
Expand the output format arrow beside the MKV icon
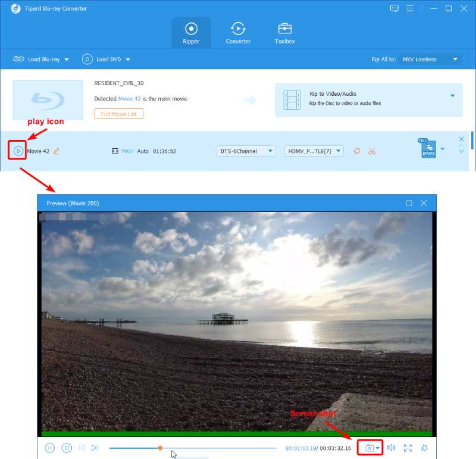click(443, 149)
